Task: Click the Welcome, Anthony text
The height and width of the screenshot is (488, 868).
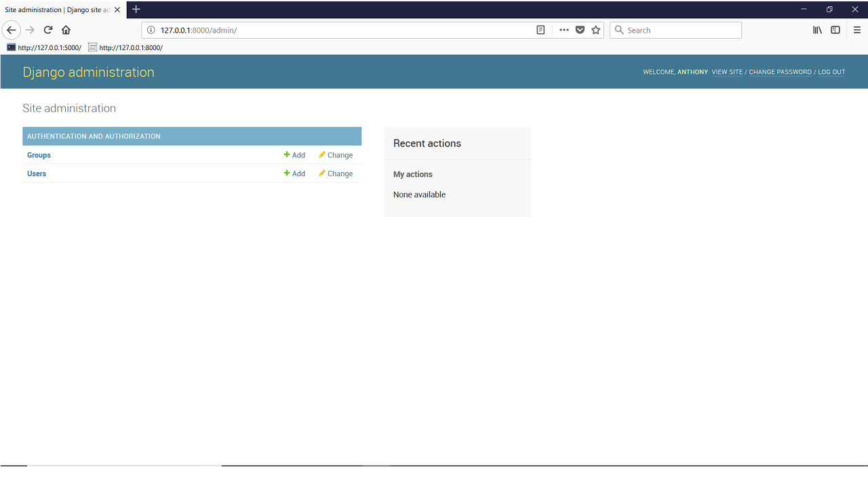Action: [675, 72]
